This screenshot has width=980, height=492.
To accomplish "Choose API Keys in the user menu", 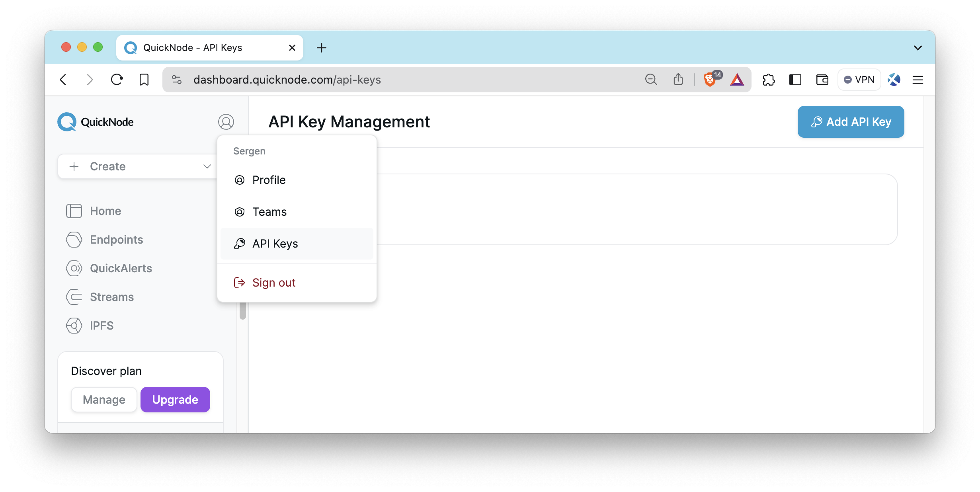I will 297,244.
